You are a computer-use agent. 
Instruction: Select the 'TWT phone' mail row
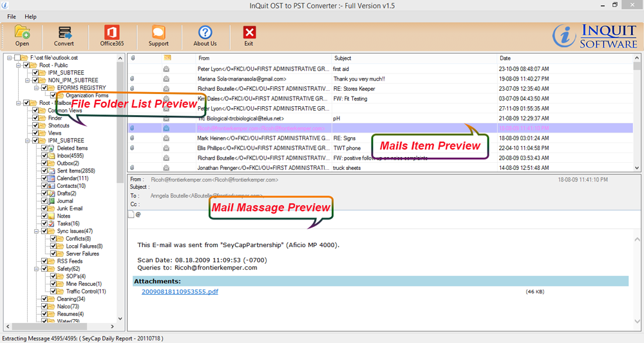[x=380, y=148]
